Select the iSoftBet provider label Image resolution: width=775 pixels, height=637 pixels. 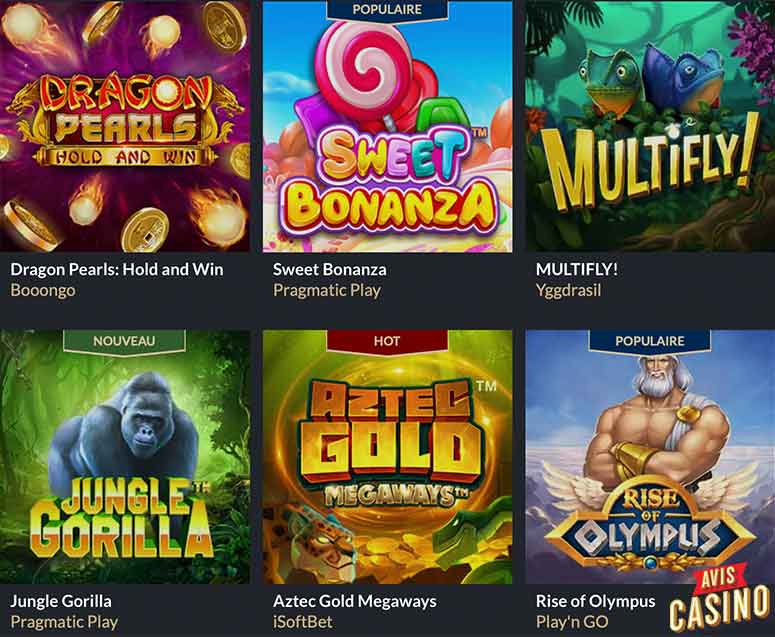302,622
